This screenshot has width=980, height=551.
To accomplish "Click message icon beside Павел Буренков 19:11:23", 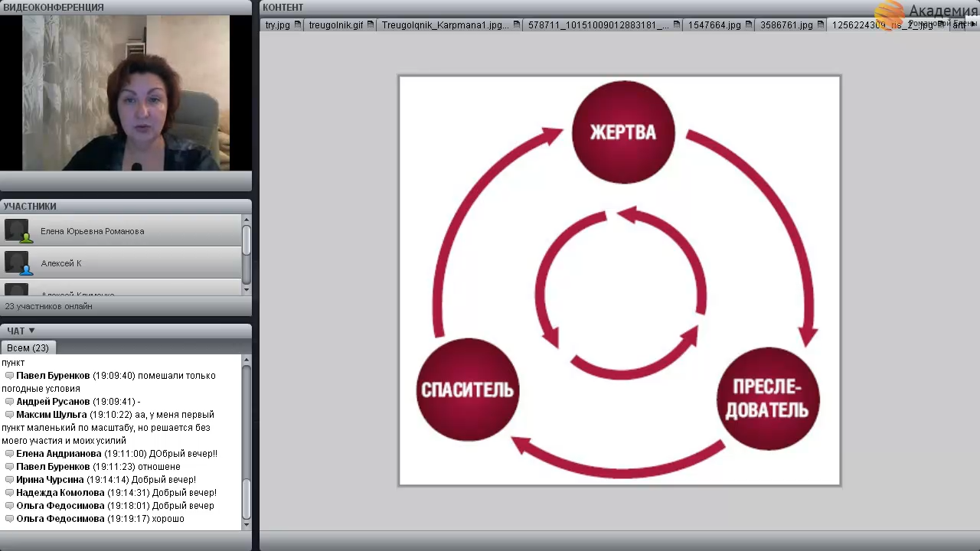I will (x=9, y=467).
